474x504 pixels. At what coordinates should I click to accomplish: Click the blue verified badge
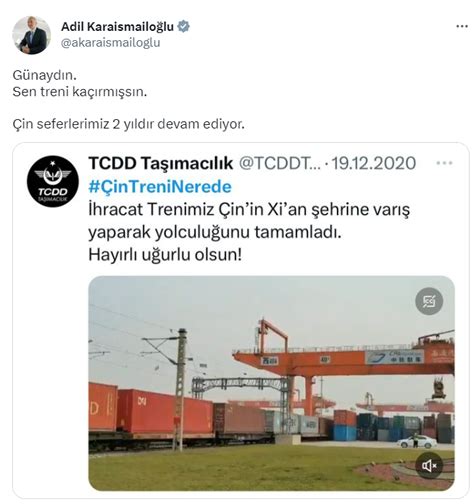183,26
